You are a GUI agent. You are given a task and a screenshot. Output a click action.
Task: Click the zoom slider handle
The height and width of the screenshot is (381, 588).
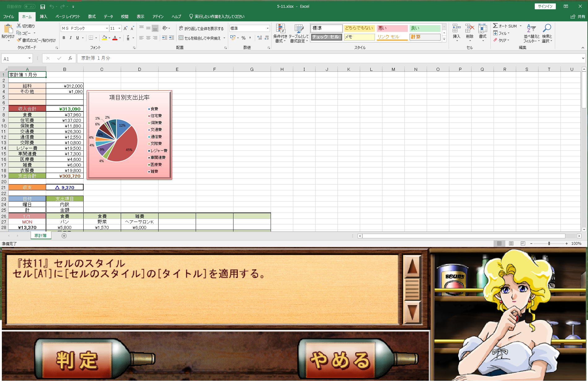click(x=549, y=244)
